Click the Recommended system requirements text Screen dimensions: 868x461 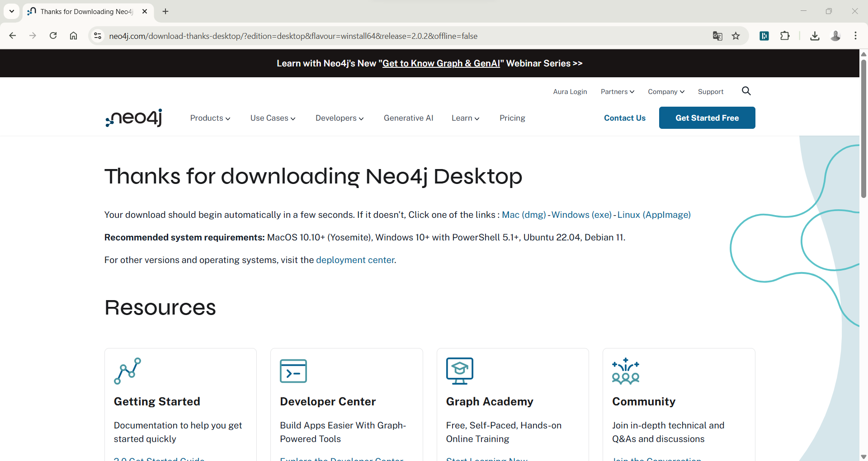(184, 237)
